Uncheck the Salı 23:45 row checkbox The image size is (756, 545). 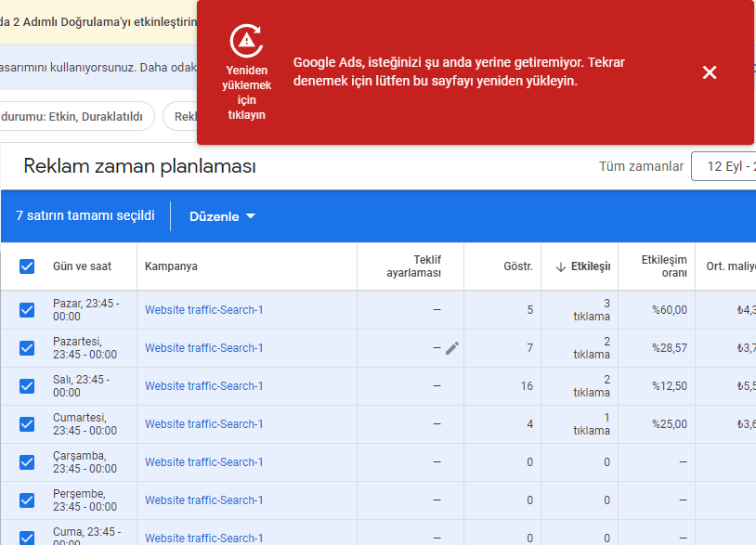click(27, 386)
